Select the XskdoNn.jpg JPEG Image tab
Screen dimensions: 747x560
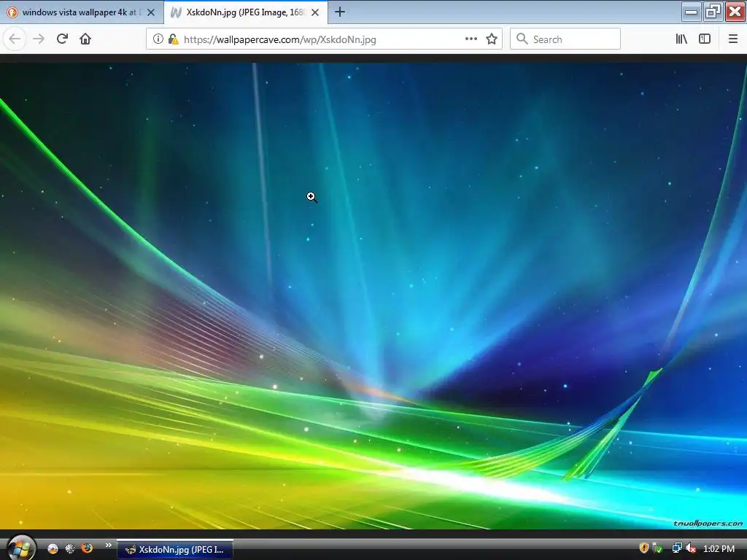pos(246,12)
